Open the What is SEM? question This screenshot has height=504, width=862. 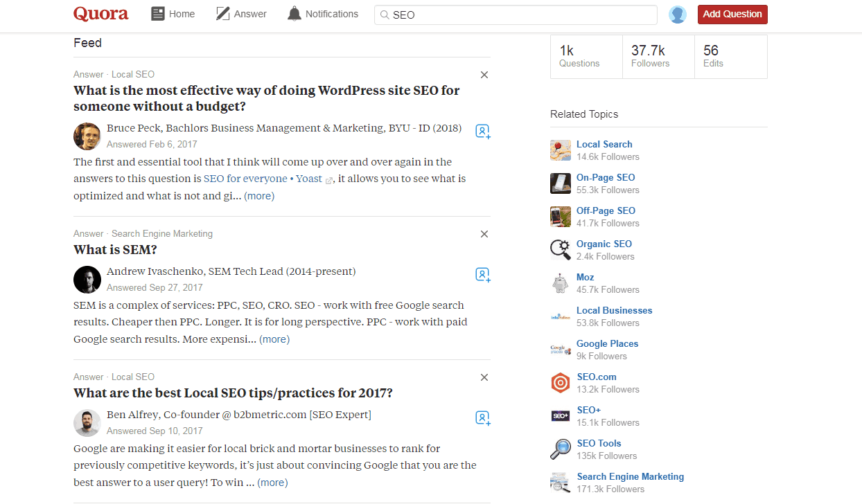(116, 250)
